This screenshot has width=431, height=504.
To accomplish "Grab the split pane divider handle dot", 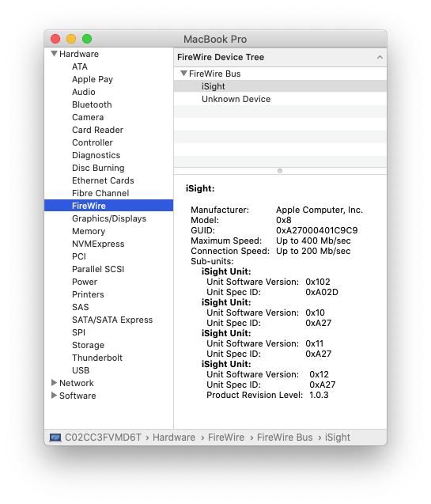I will click(280, 171).
